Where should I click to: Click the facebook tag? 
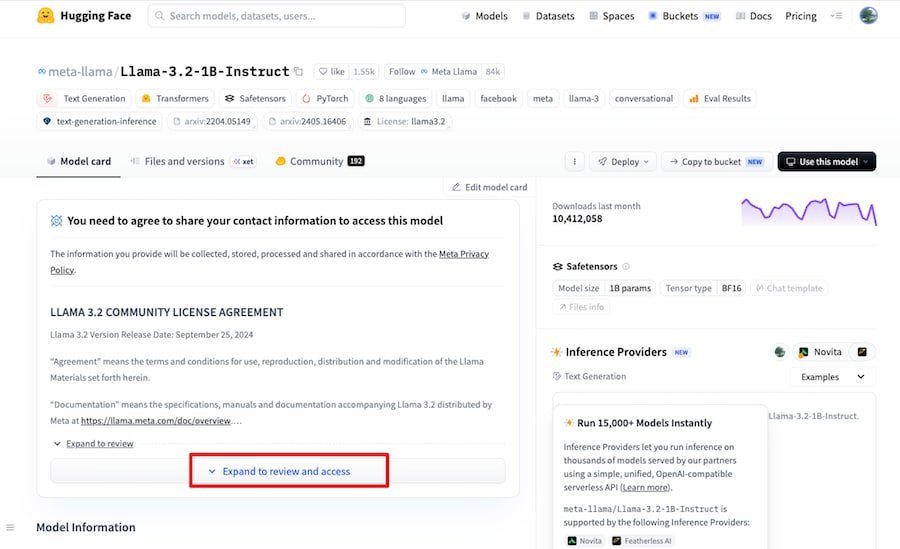(x=498, y=98)
